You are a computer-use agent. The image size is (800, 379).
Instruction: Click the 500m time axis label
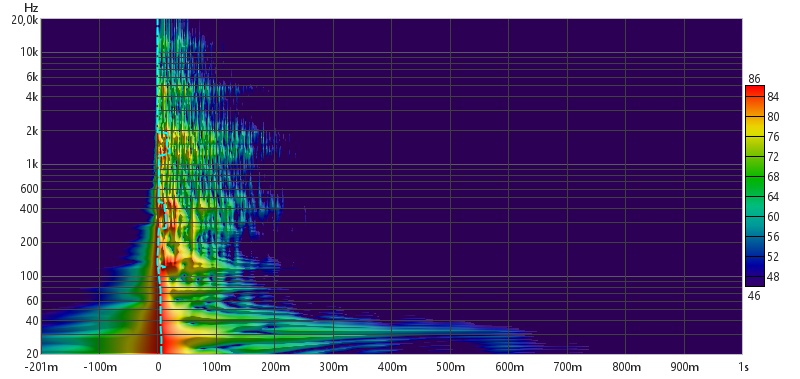[450, 367]
